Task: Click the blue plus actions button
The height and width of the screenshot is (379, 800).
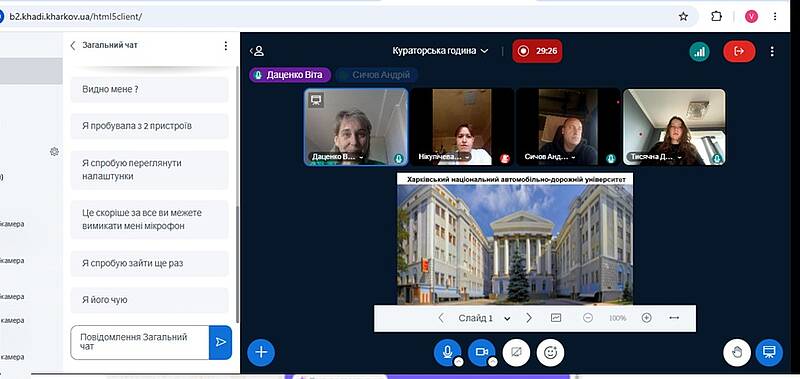Action: coord(261,352)
